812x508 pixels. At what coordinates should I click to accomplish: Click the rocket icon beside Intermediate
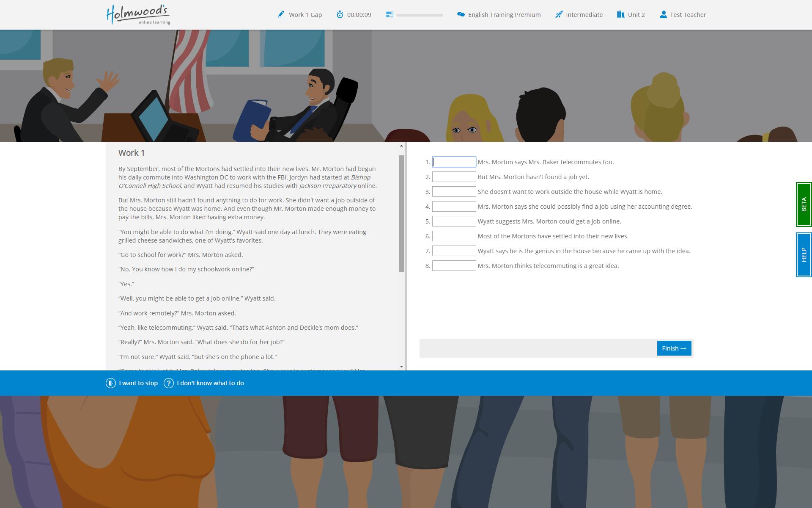pos(559,14)
